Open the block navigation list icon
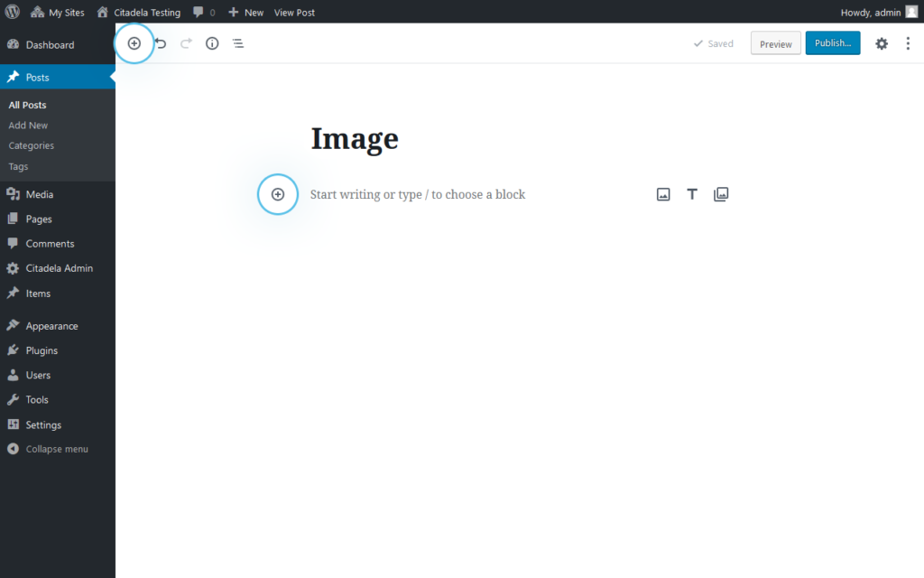The height and width of the screenshot is (578, 924). [x=237, y=42]
